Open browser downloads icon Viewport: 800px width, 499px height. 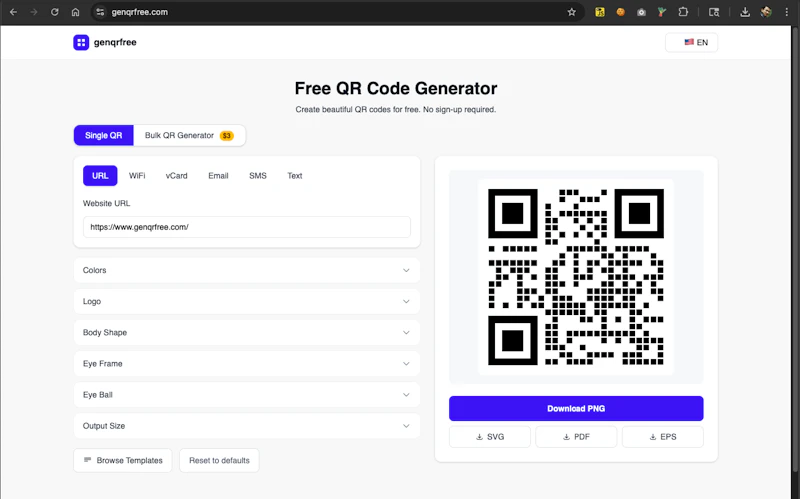coord(745,12)
